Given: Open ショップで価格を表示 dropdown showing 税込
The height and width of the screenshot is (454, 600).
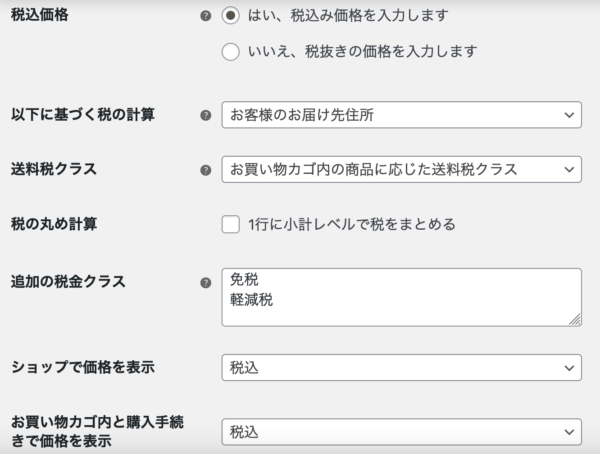Looking at the screenshot, I should (401, 367).
